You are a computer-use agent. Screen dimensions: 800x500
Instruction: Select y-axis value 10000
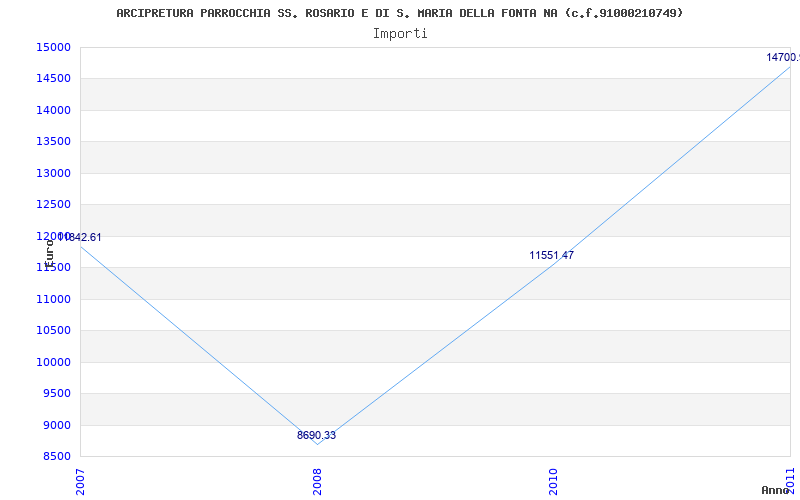53,362
